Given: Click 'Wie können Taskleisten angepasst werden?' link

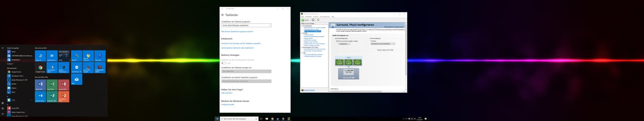Looking at the screenshot, I should 237,32.
